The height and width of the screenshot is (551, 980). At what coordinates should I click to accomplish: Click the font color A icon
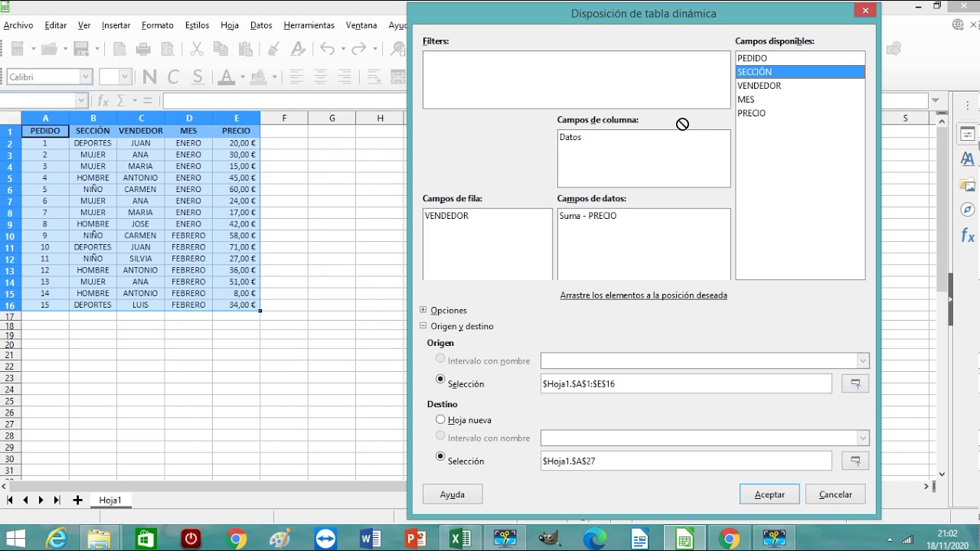[x=226, y=77]
